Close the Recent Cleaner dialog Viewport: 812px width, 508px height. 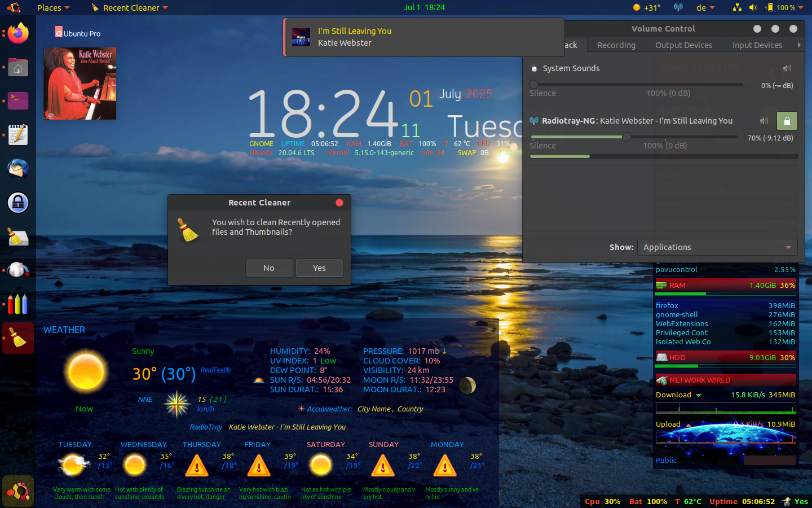(339, 203)
